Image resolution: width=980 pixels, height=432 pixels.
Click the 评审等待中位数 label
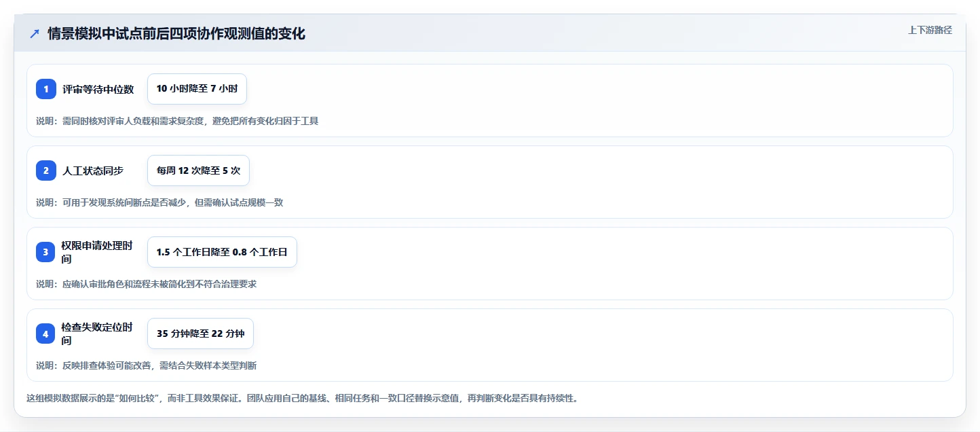click(x=98, y=89)
